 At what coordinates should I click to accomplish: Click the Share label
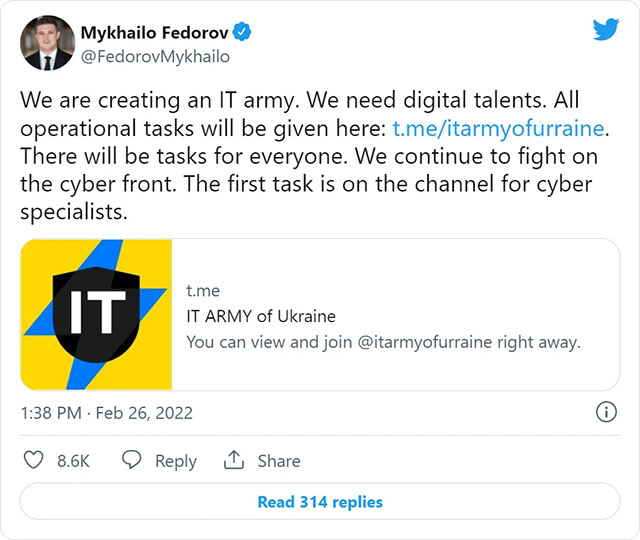[279, 461]
